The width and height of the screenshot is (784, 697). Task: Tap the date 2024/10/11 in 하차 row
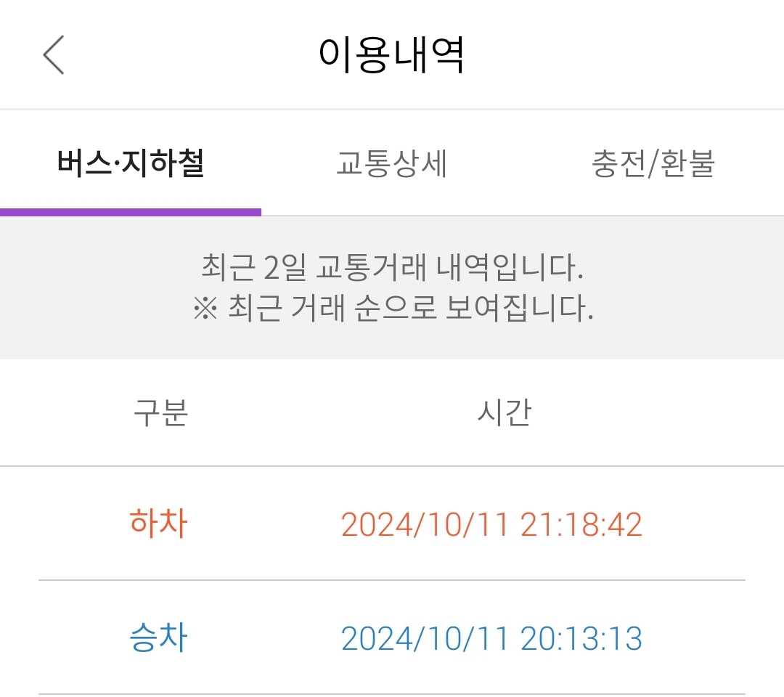(425, 525)
